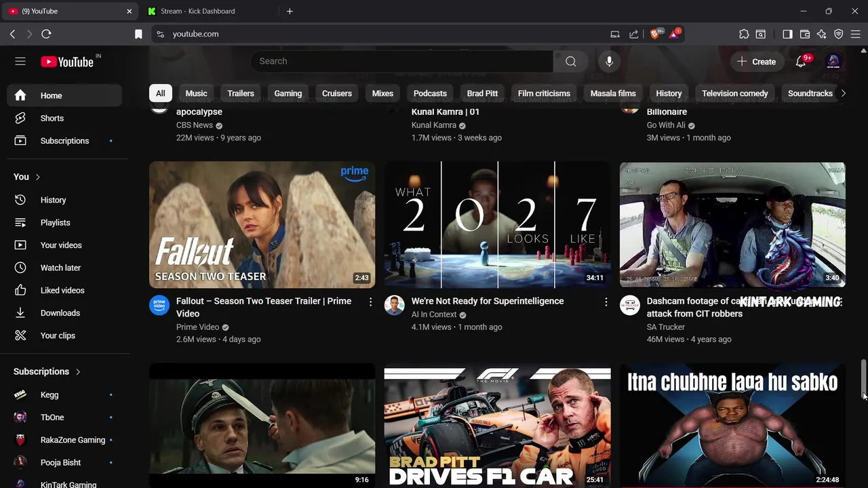Click the bookmark icon in address bar
868x488 pixels.
coord(138,34)
